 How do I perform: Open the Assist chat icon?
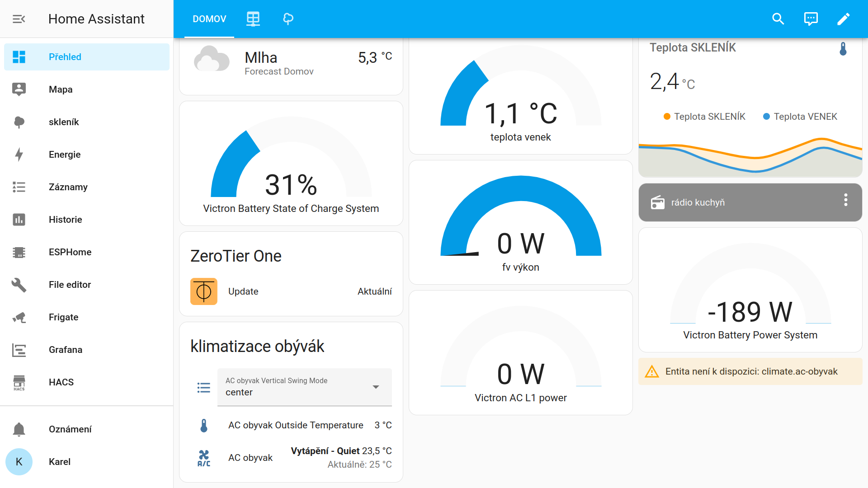pyautogui.click(x=811, y=19)
